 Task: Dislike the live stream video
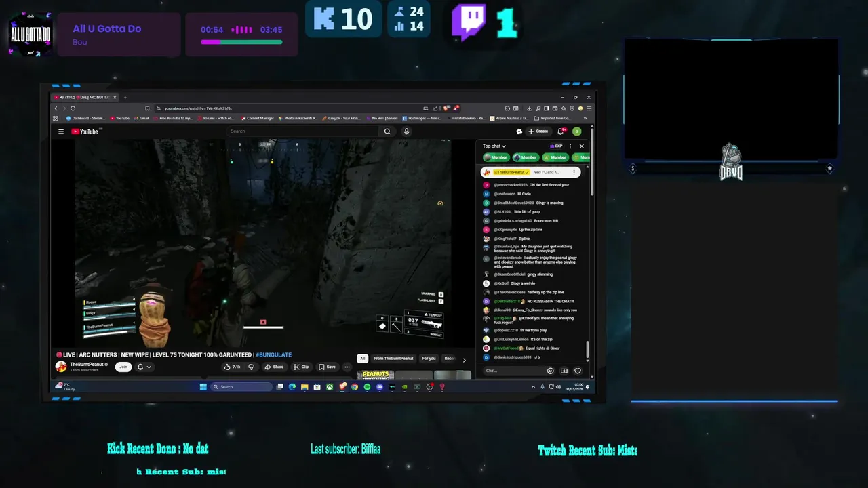251,367
